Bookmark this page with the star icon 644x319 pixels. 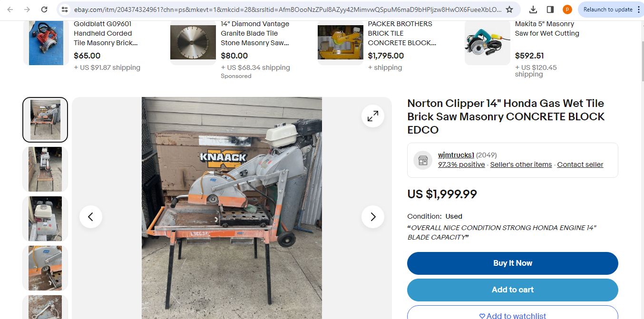tap(509, 10)
